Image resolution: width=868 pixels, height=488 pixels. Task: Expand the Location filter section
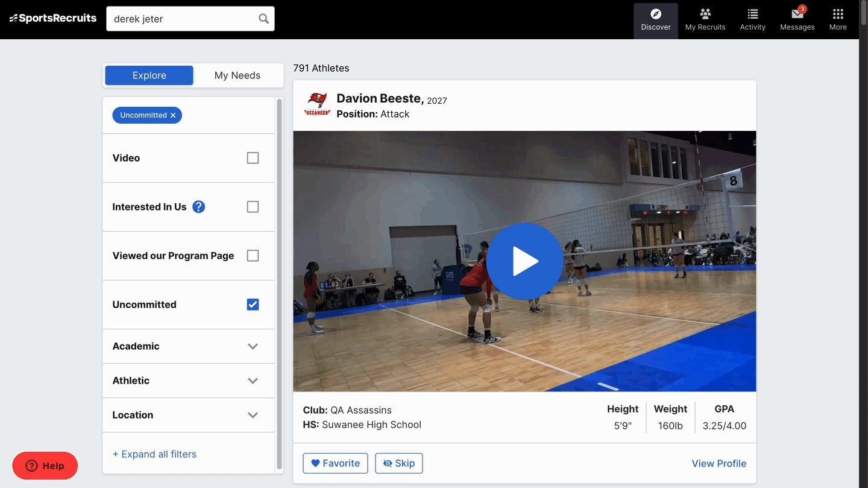189,415
